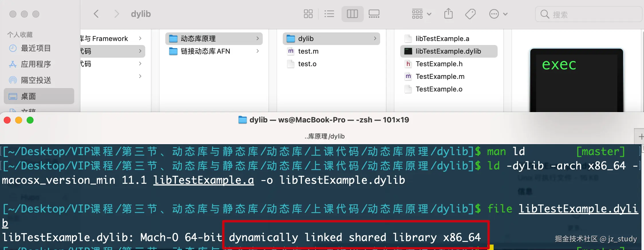Click the Finder search field

pyautogui.click(x=588, y=14)
